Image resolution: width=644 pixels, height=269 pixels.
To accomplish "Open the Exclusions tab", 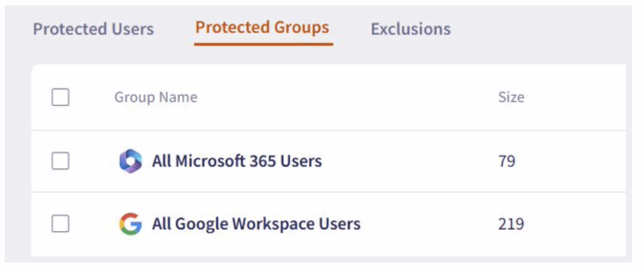I will coord(411,29).
